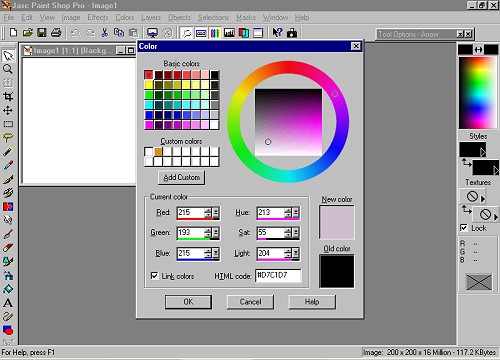This screenshot has width=500, height=360.
Task: Click the OK button
Action: 188,302
